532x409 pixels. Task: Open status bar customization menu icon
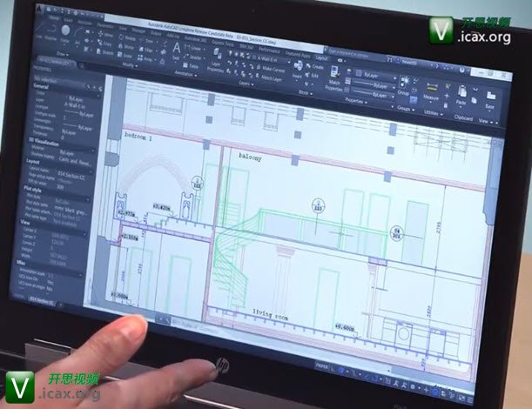[470, 399]
